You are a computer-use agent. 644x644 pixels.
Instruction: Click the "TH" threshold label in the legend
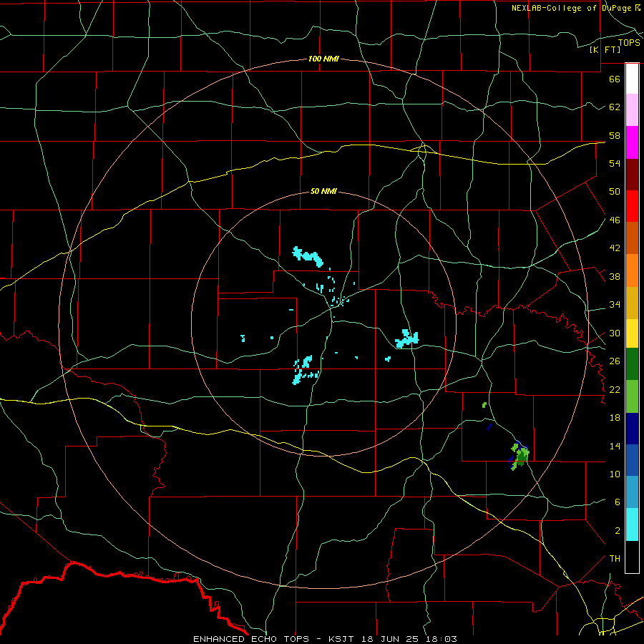tap(615, 558)
